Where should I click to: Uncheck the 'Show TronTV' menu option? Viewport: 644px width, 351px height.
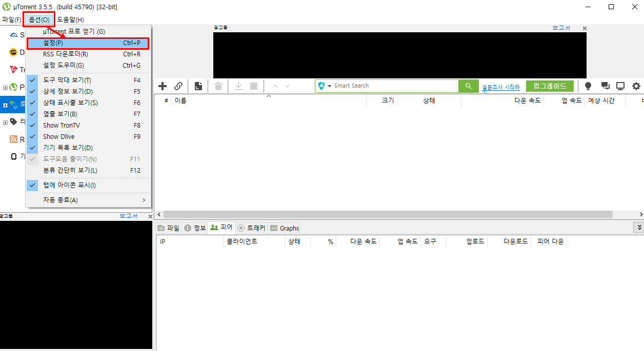[89, 125]
